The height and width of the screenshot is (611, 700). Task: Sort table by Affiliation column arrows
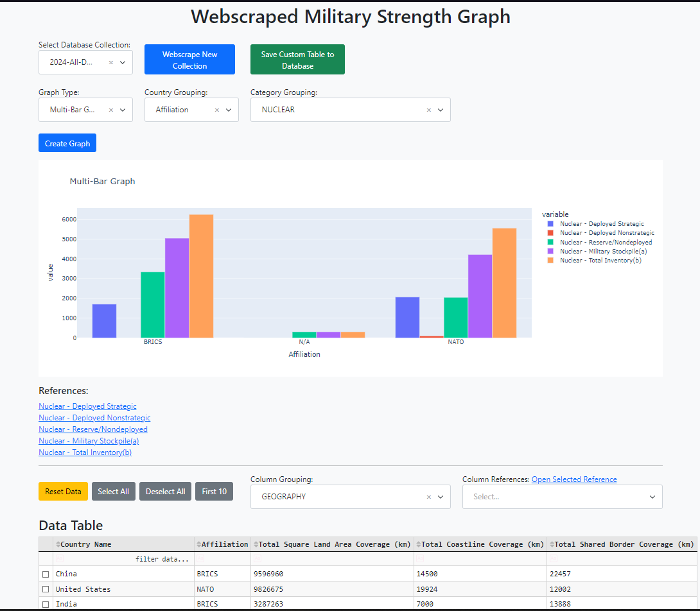198,544
